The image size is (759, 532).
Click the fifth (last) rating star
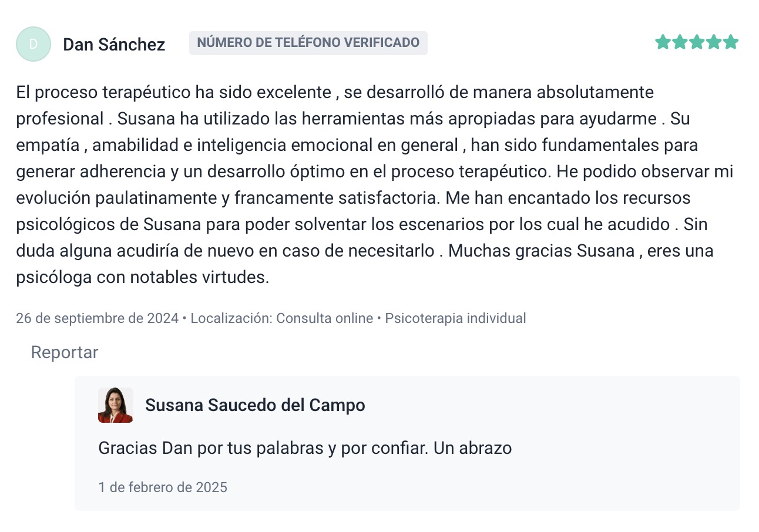(x=731, y=42)
